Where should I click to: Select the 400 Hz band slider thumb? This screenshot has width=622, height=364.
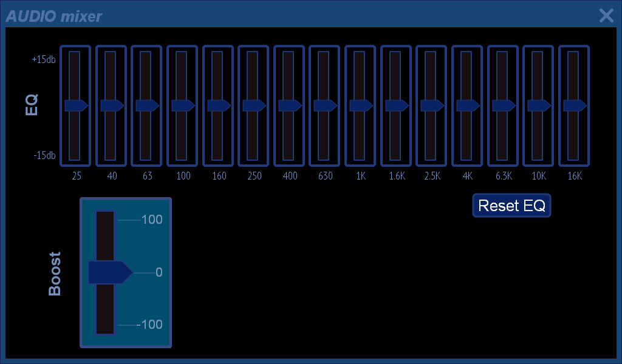[x=290, y=106]
